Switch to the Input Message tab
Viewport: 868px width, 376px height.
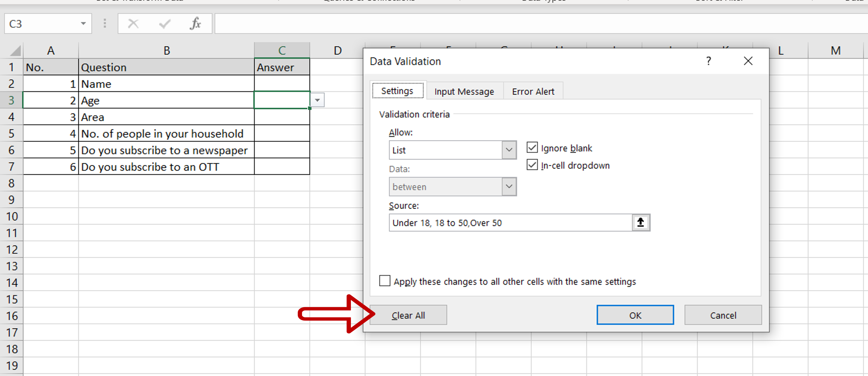coord(464,91)
